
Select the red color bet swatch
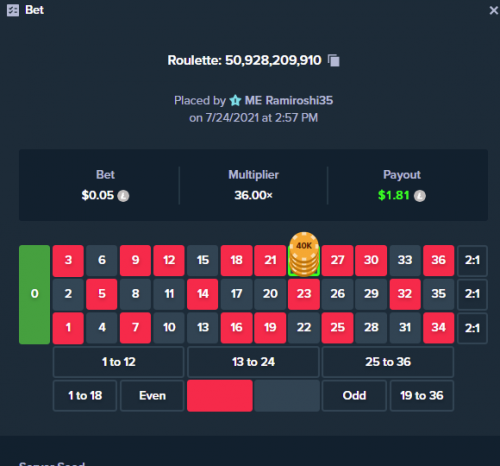[220, 396]
